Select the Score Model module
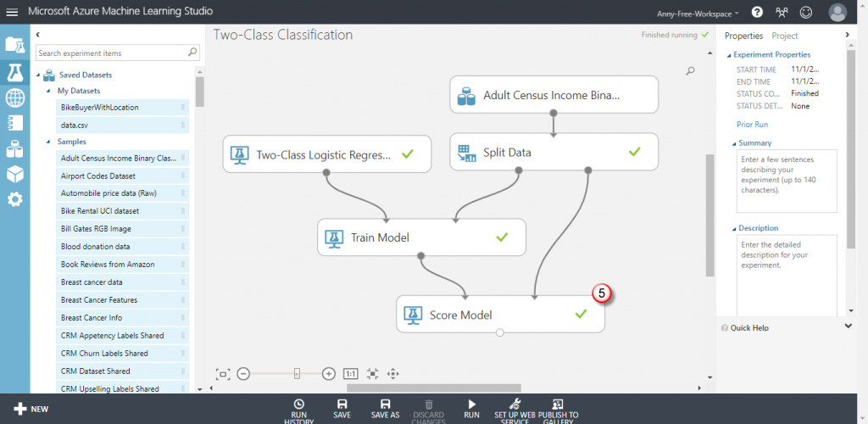868x424 pixels. point(500,315)
